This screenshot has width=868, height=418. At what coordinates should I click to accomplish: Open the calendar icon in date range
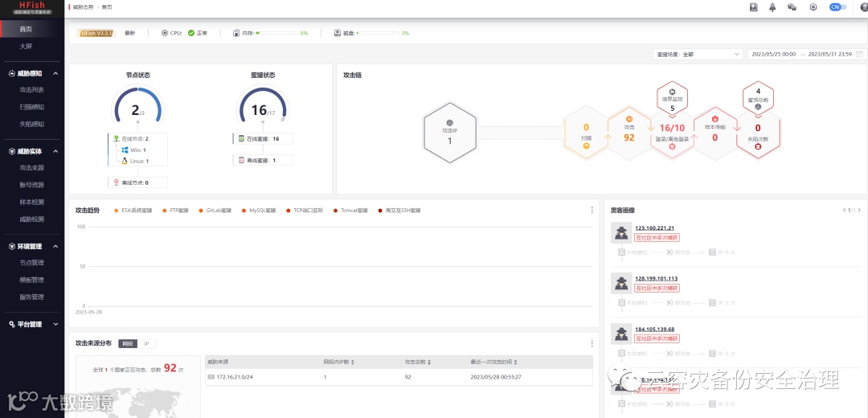click(x=859, y=54)
